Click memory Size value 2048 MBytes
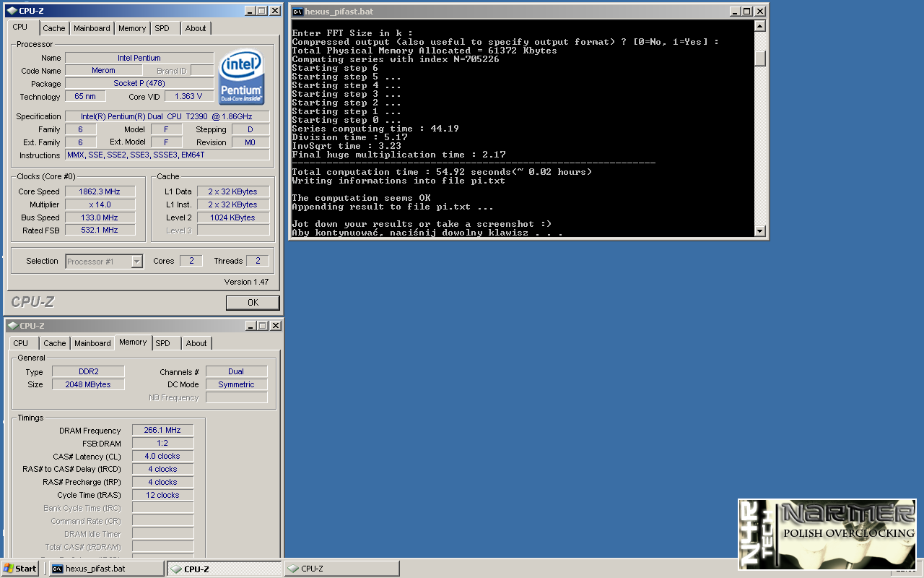This screenshot has height=578, width=924. click(x=88, y=384)
